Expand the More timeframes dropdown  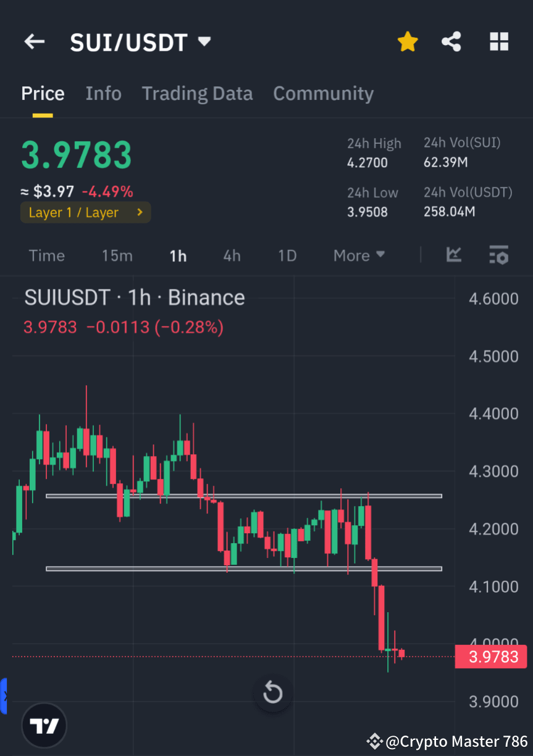click(359, 255)
